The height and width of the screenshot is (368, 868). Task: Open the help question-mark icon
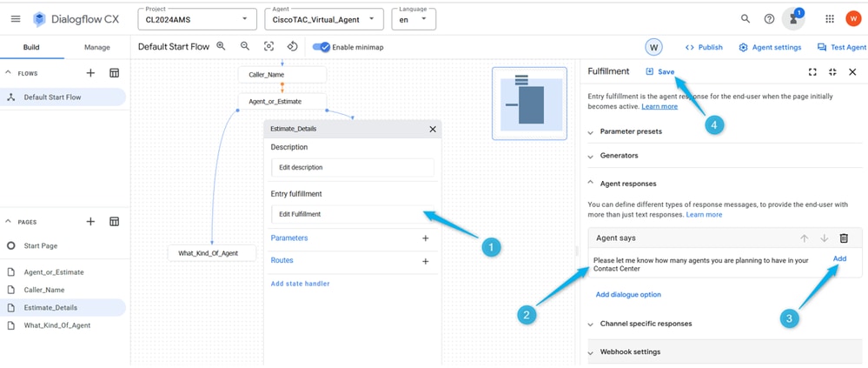769,19
